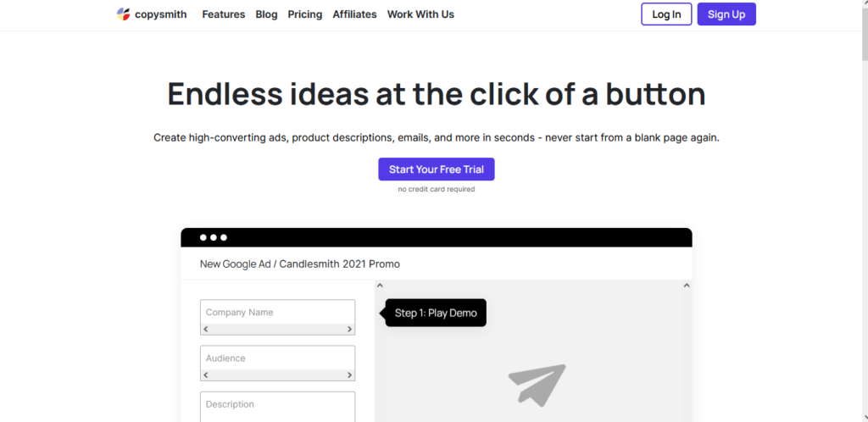Start Your Free Trial button
The height and width of the screenshot is (422, 868).
437,169
